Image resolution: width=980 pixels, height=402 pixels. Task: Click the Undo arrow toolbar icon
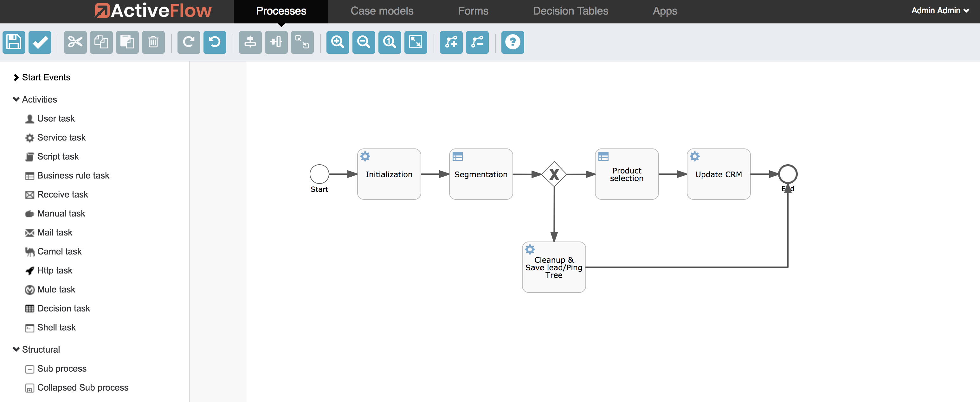click(215, 42)
